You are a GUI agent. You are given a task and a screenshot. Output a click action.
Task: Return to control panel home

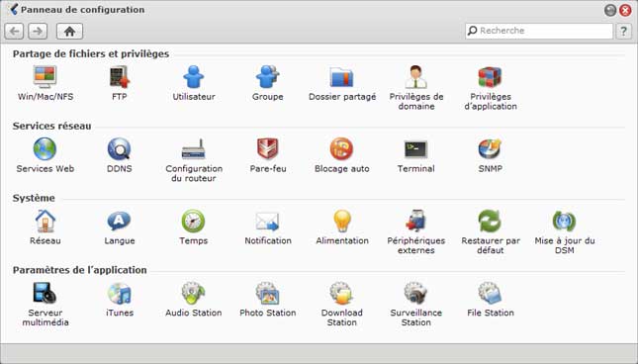click(x=69, y=31)
